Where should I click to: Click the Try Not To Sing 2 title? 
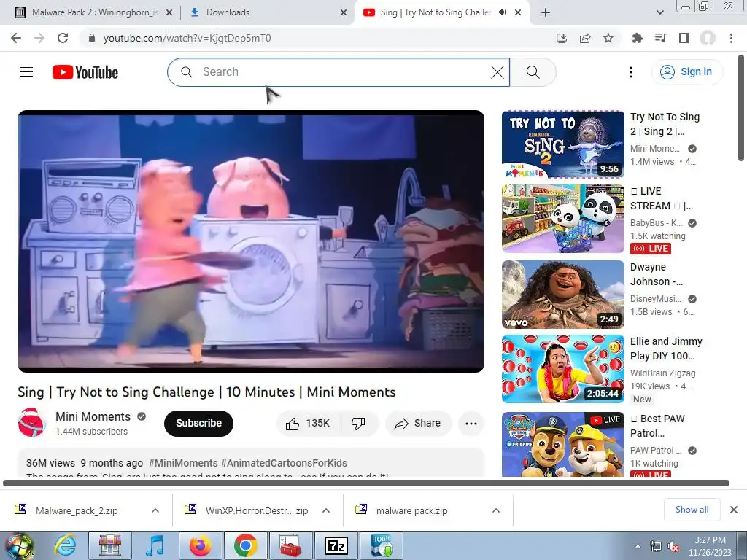pyautogui.click(x=665, y=124)
